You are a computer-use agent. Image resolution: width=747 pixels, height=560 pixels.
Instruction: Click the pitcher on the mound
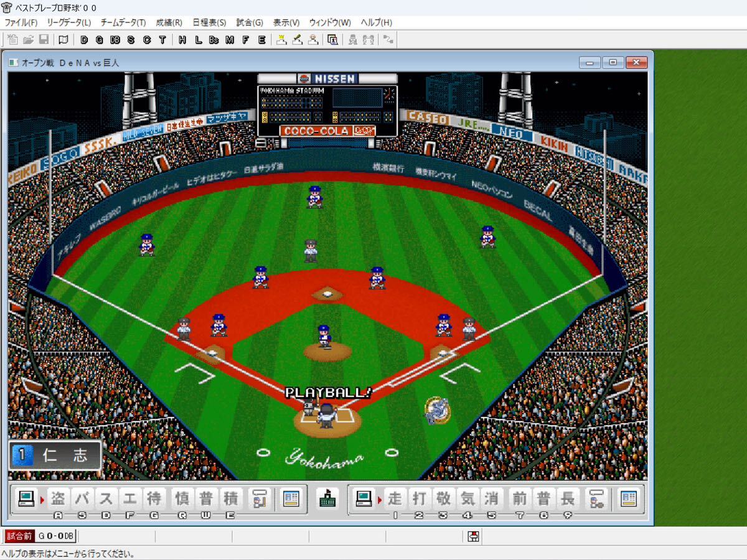[x=324, y=336]
